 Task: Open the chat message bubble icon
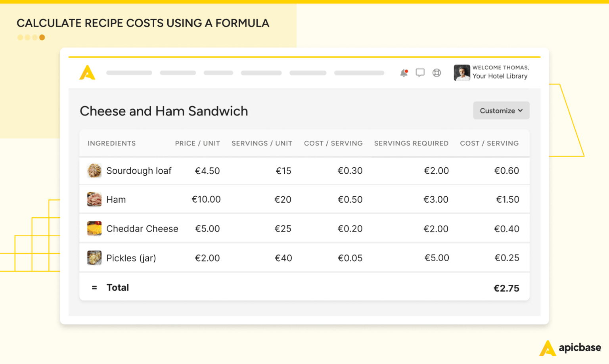(419, 73)
